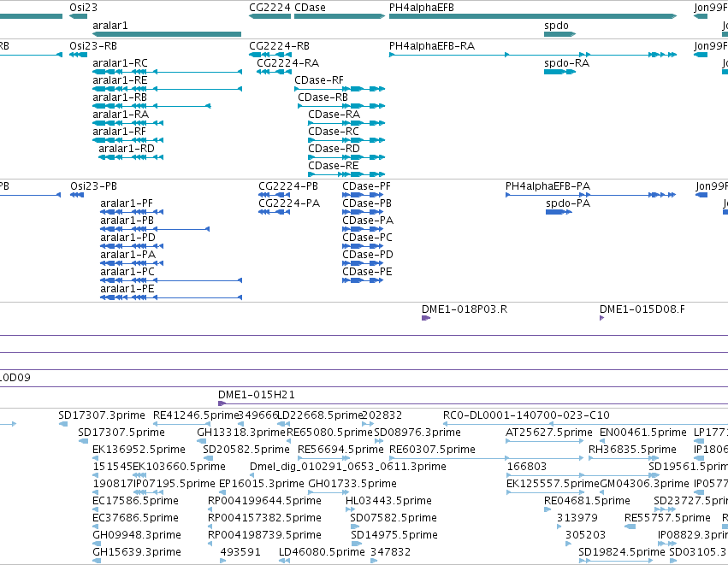The image size is (728, 565).
Task: Click the RC0-DL0001-140700-023-C10 label
Action: point(526,415)
